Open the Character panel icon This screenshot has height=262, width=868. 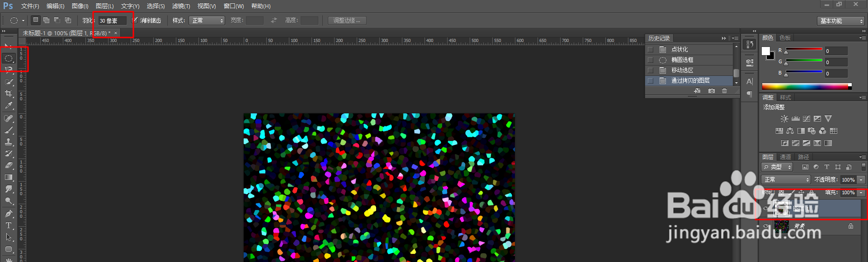click(750, 81)
